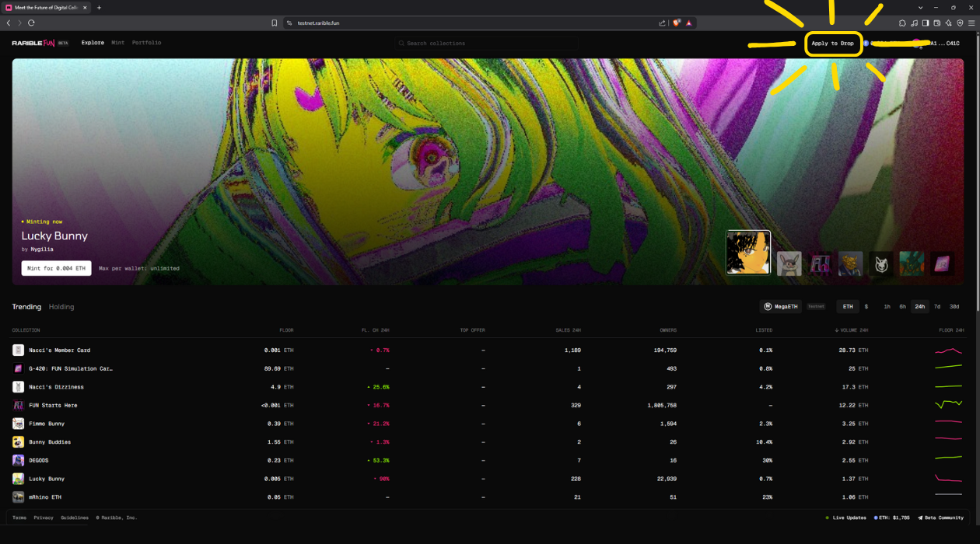Image resolution: width=980 pixels, height=544 pixels.
Task: Click Live Updates in the footer
Action: click(845, 518)
